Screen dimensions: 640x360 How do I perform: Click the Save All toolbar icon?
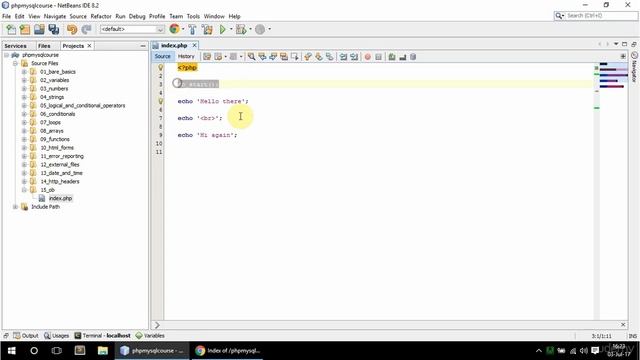(x=53, y=29)
